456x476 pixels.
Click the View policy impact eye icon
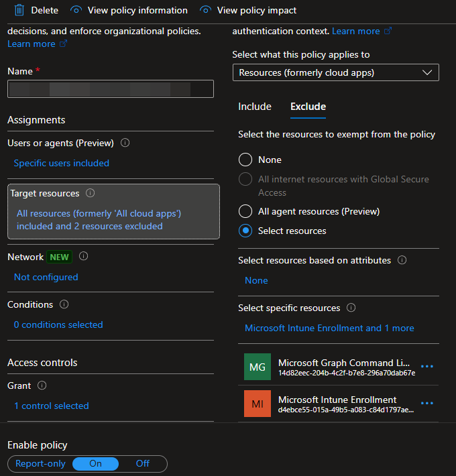(205, 10)
